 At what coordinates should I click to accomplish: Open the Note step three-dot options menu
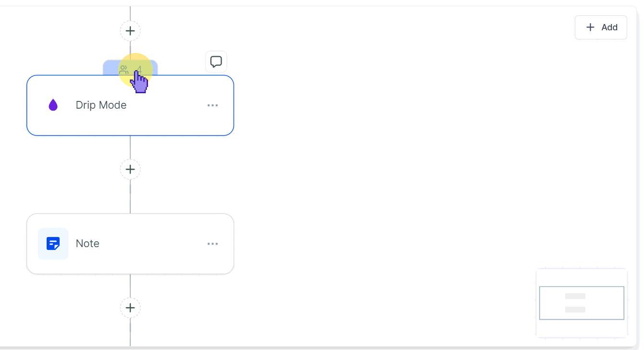[212, 244]
